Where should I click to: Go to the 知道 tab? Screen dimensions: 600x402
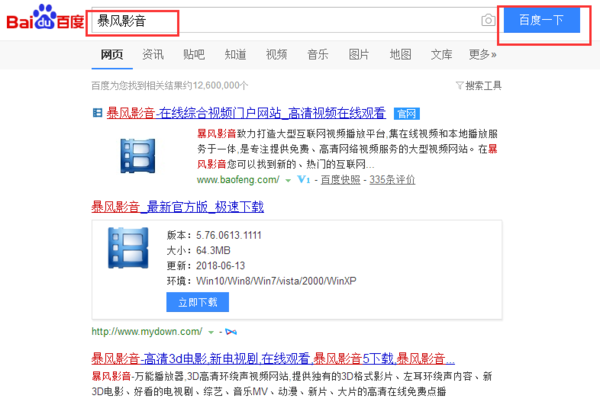(235, 55)
